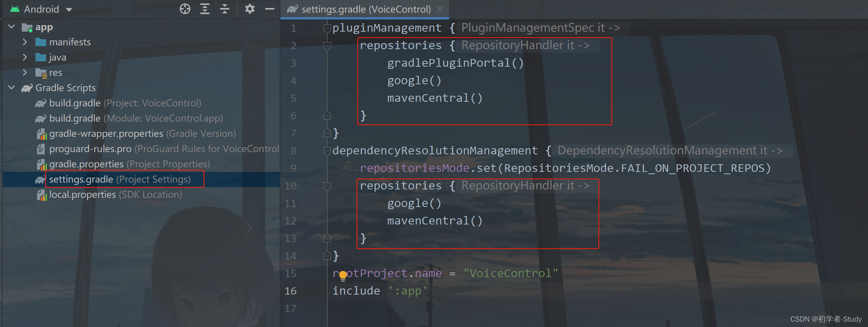The image size is (868, 327).
Task: Click repositoriesMode on line 9
Action: pyautogui.click(x=414, y=168)
